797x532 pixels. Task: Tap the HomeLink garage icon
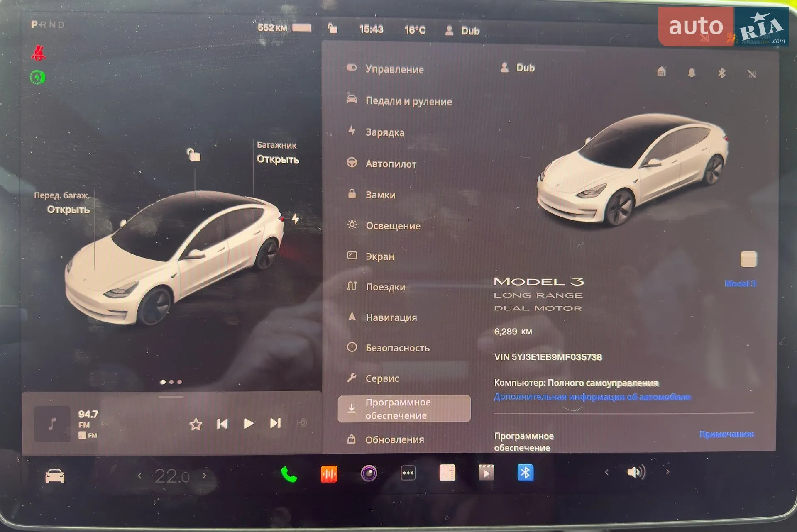pyautogui.click(x=661, y=72)
